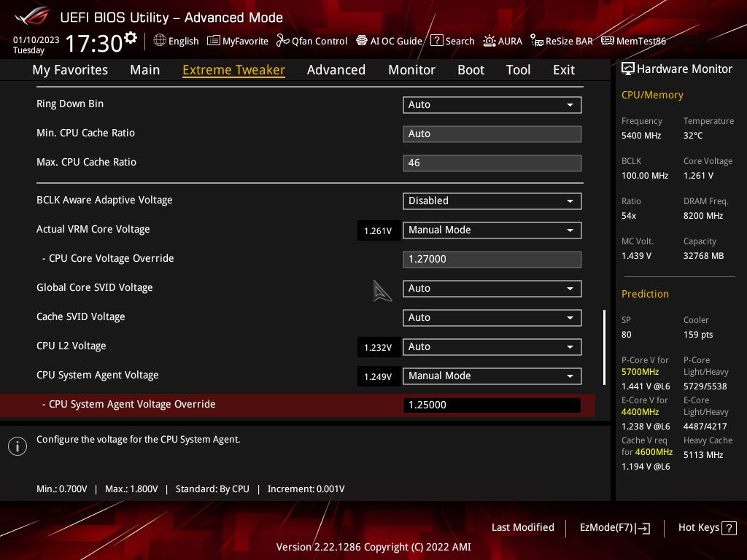Click the 5400 MHz frequency value

(x=641, y=136)
